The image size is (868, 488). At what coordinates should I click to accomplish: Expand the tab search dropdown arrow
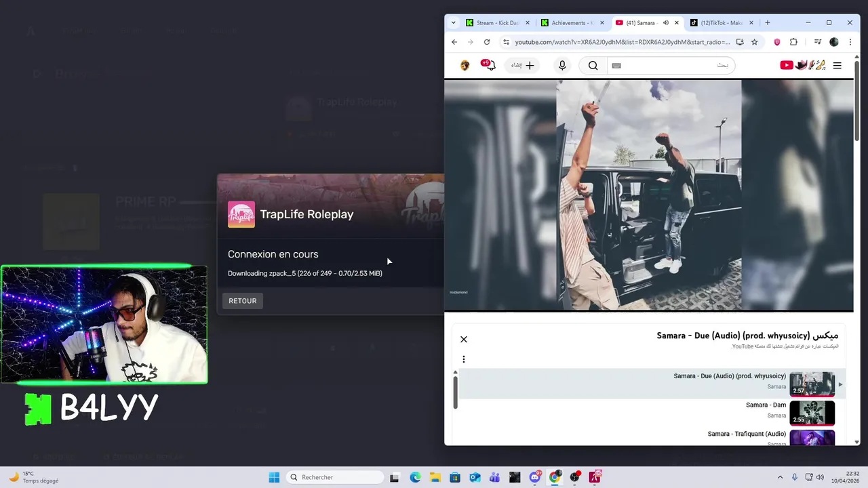click(x=454, y=22)
